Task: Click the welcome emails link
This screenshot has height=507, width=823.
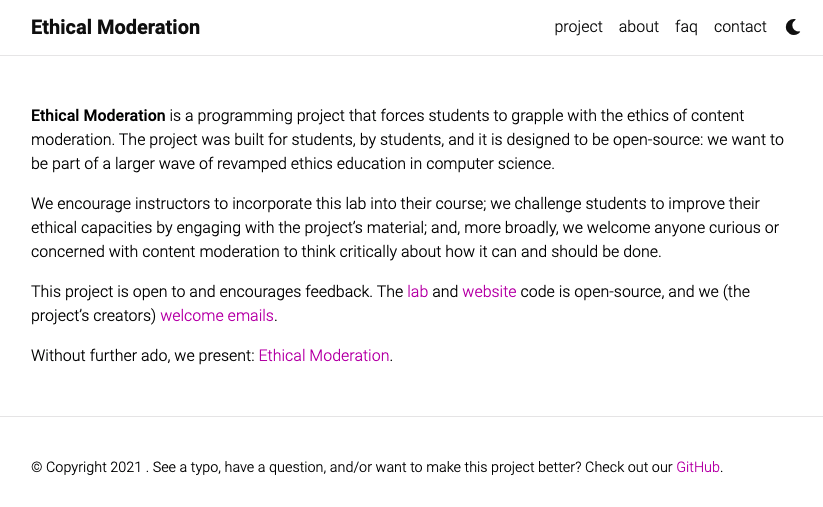Action: pyautogui.click(x=217, y=316)
